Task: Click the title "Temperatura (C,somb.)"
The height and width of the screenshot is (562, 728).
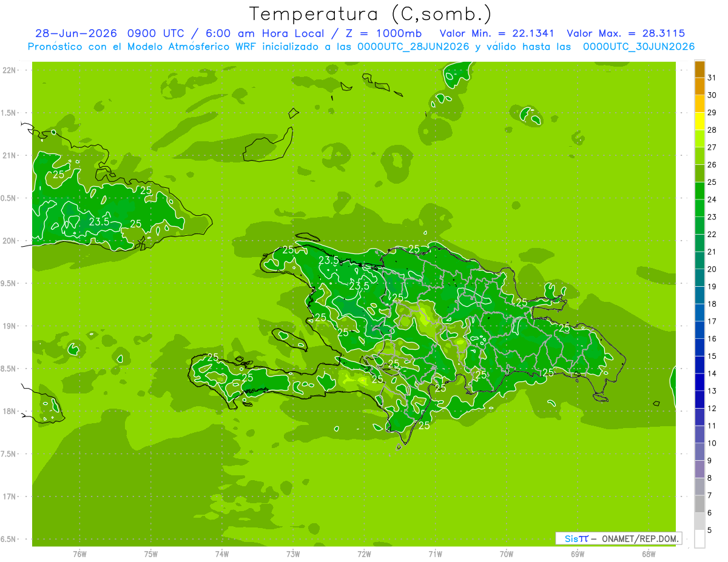Action: 370,14
